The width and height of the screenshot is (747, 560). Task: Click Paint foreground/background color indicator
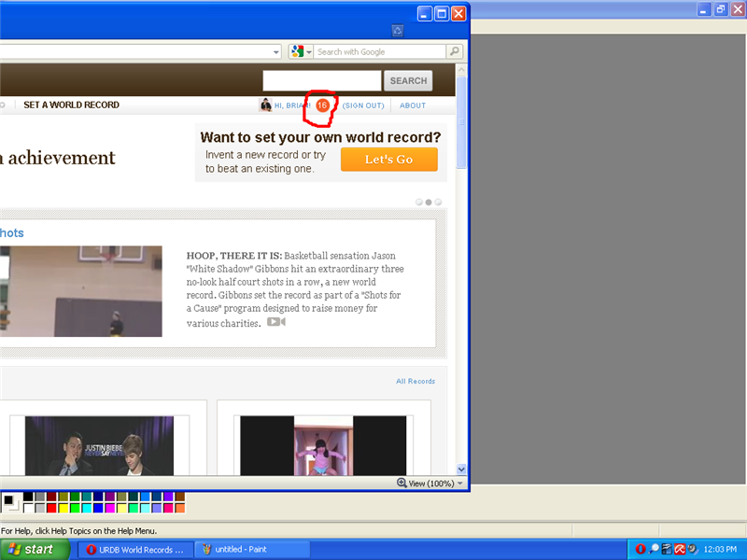click(x=10, y=502)
